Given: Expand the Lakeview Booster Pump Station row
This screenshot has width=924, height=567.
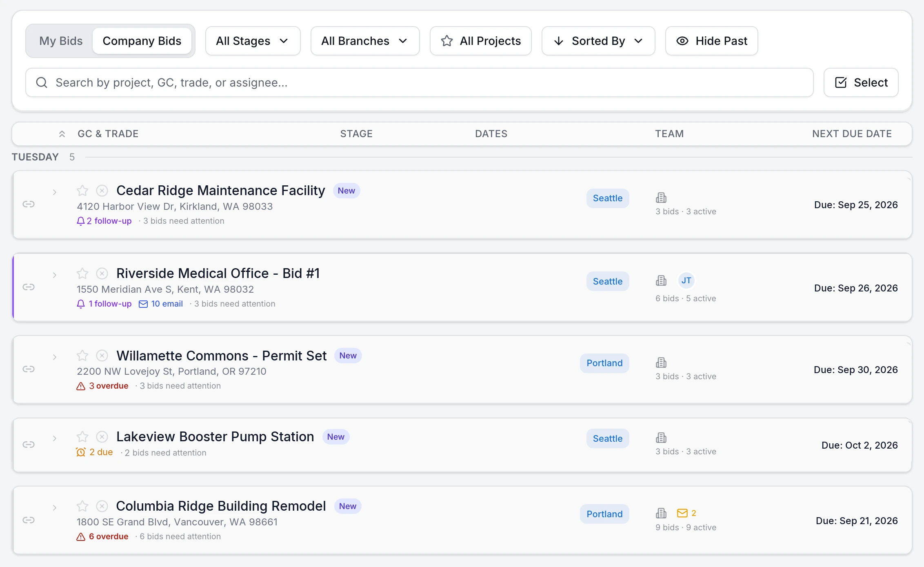Looking at the screenshot, I should point(55,438).
